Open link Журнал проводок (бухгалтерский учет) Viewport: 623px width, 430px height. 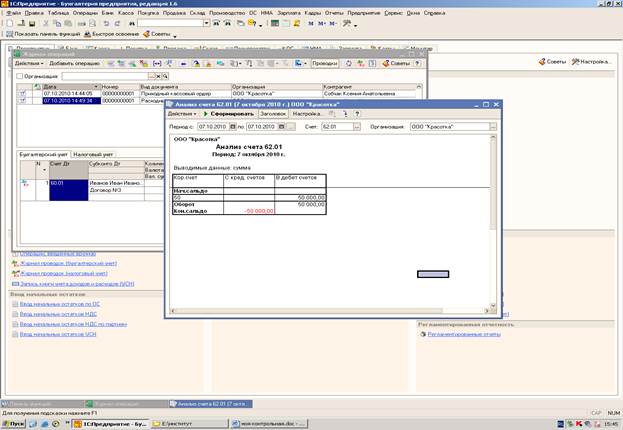[68, 263]
